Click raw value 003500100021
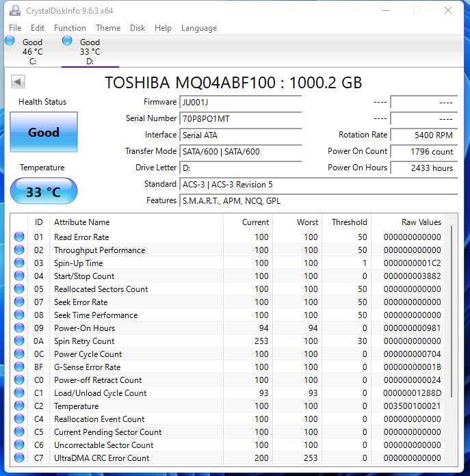This screenshot has width=470, height=476. click(x=412, y=406)
